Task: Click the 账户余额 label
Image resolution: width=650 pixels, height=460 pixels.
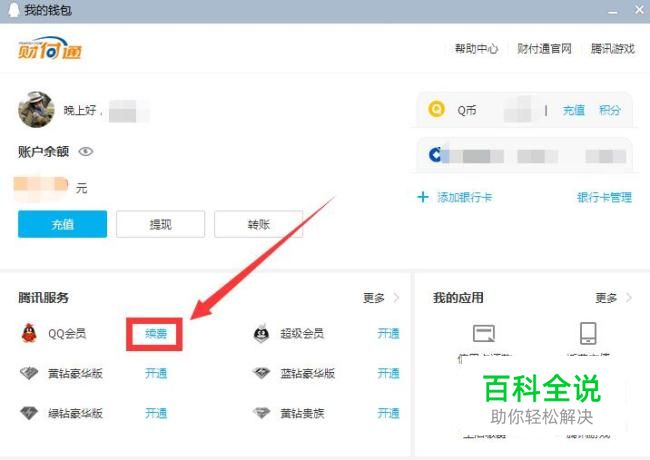Action: (43, 152)
